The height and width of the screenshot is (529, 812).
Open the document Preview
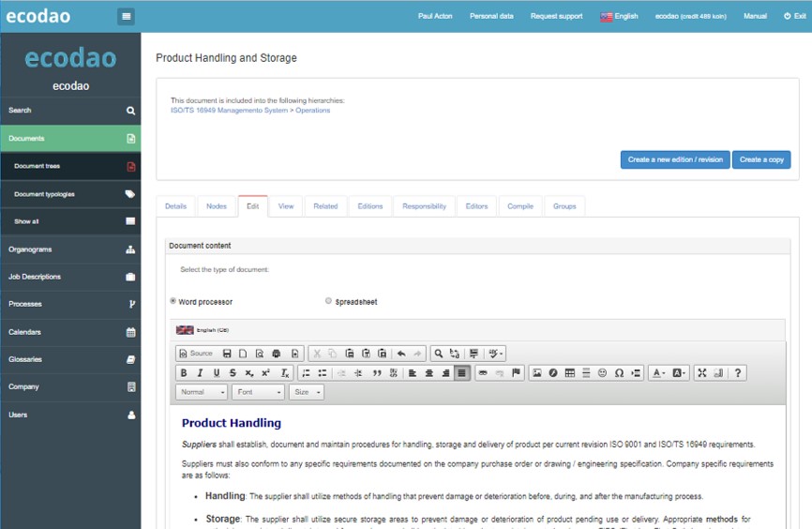click(260, 354)
